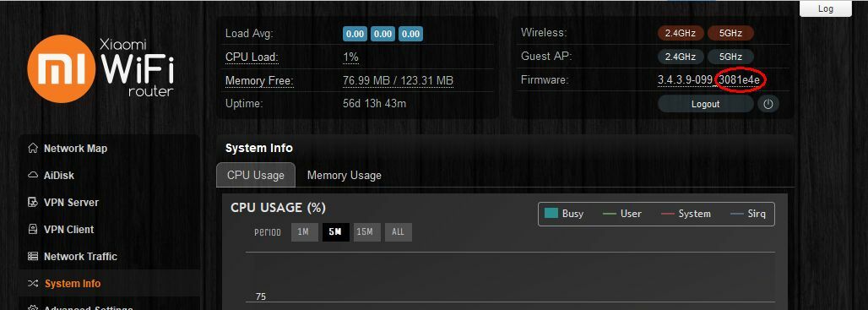Click the WiFi router title text
Image resolution: width=868 pixels, height=310 pixels.
click(138, 68)
